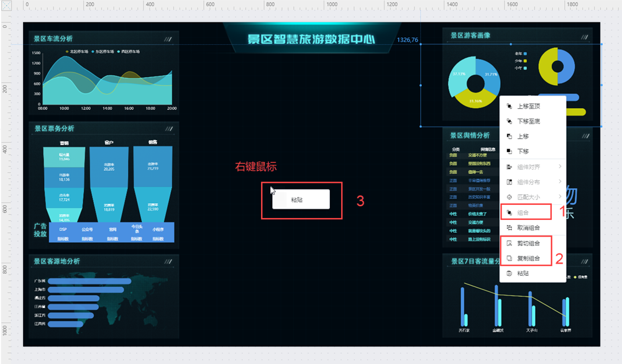Toggle the 西区停车场 legend entry
This screenshot has width=622, height=364.
129,52
